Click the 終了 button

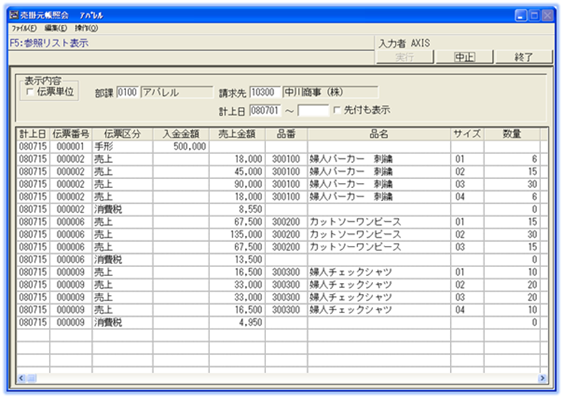tap(524, 57)
